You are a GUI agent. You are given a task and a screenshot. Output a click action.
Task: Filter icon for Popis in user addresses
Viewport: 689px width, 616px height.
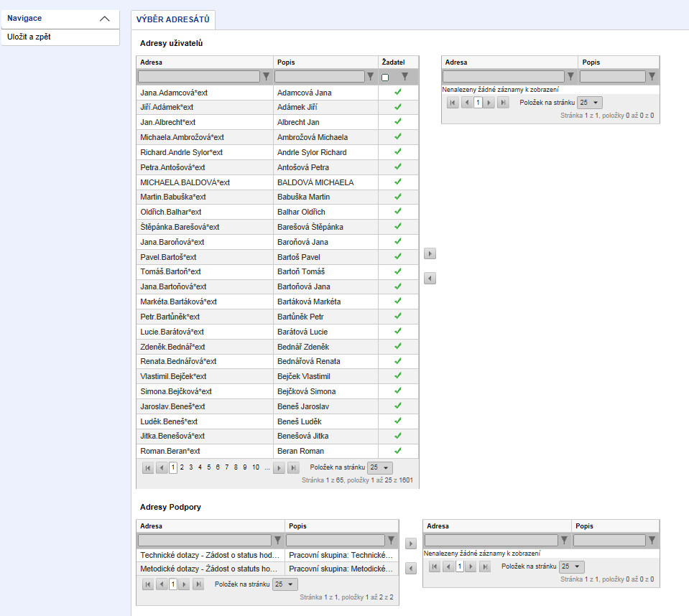coord(371,76)
